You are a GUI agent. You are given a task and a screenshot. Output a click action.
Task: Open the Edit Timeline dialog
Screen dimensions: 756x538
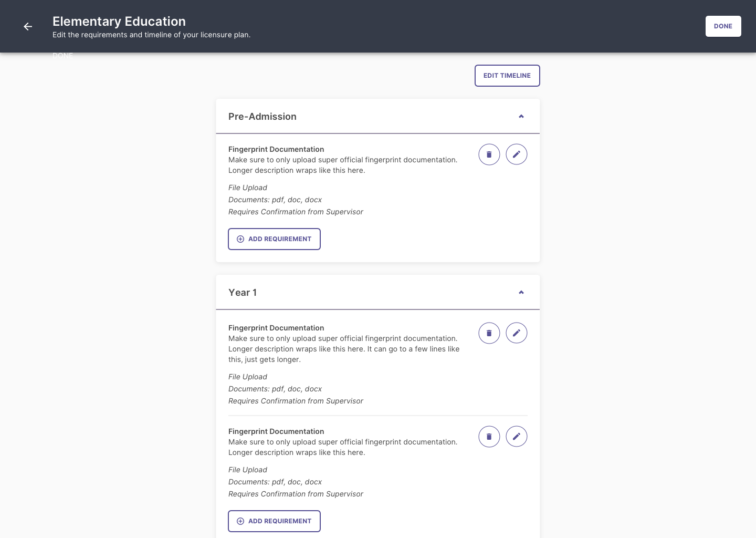[507, 76]
